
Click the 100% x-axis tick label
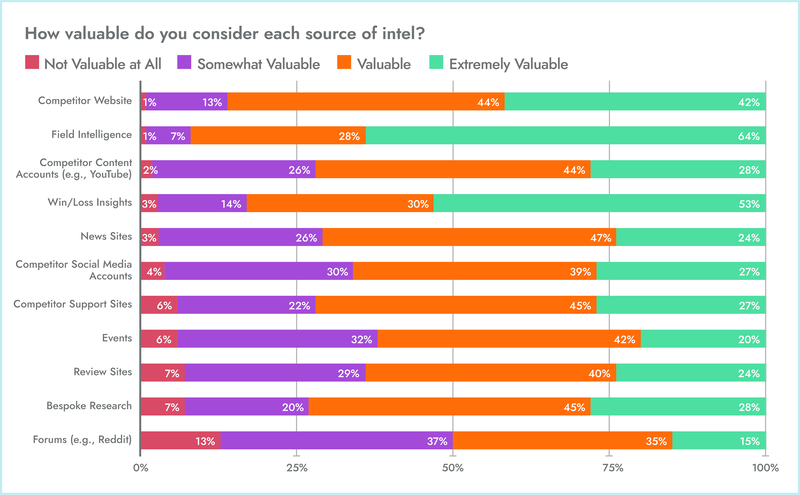coord(765,468)
